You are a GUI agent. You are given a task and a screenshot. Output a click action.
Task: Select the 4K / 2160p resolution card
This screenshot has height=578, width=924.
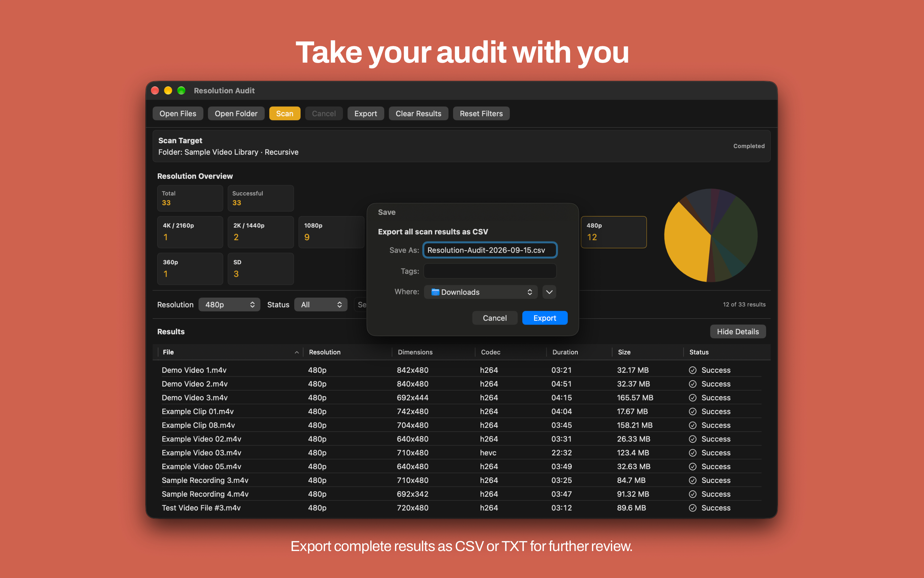pos(190,232)
